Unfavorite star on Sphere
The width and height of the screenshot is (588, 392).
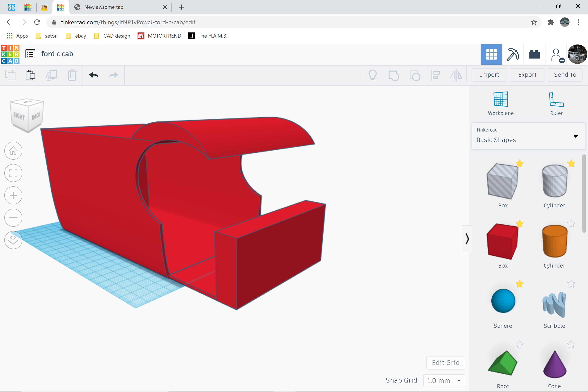(x=519, y=284)
